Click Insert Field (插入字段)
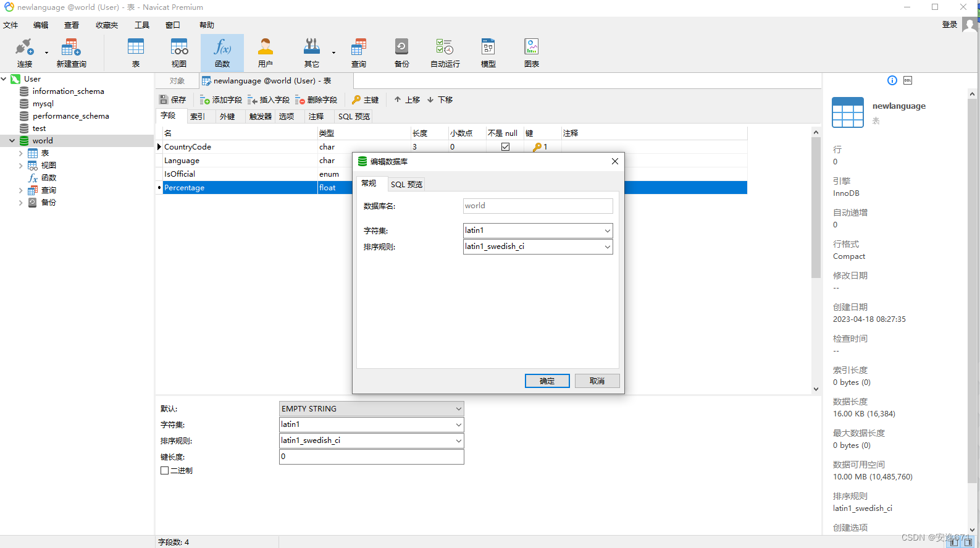This screenshot has width=980, height=548. coord(269,99)
